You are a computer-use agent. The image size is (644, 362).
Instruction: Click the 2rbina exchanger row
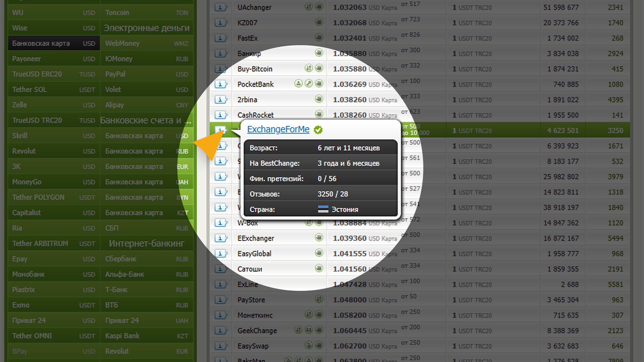point(247,100)
